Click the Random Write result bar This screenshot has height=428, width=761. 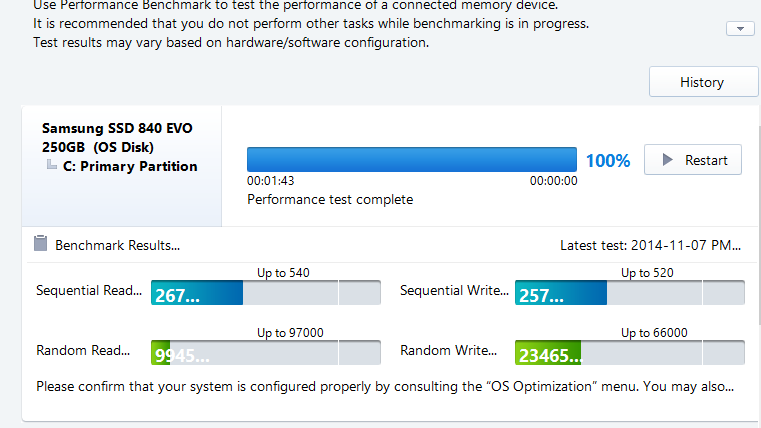629,353
